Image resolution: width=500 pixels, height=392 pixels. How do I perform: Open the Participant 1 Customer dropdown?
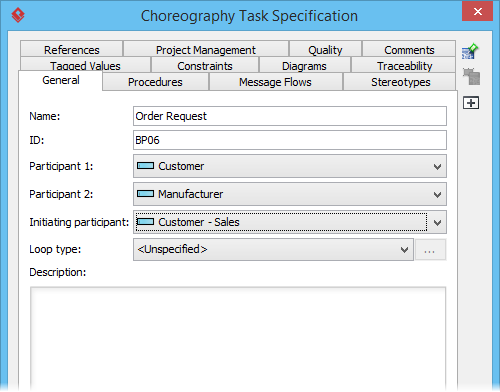(290, 166)
